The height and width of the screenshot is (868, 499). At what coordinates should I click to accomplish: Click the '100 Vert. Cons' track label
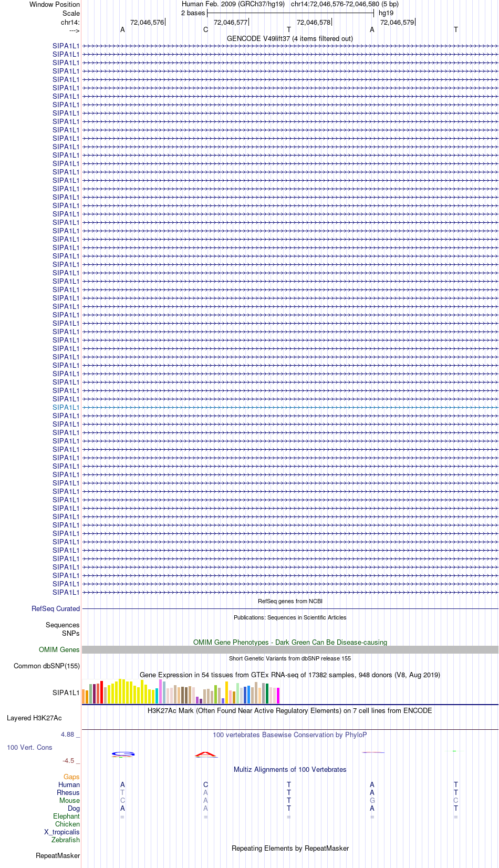pos(29,747)
